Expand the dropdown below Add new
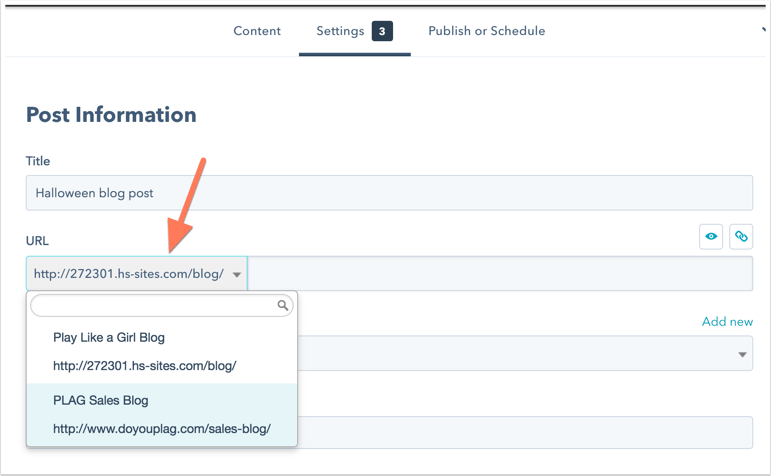771x476 pixels. tap(742, 354)
